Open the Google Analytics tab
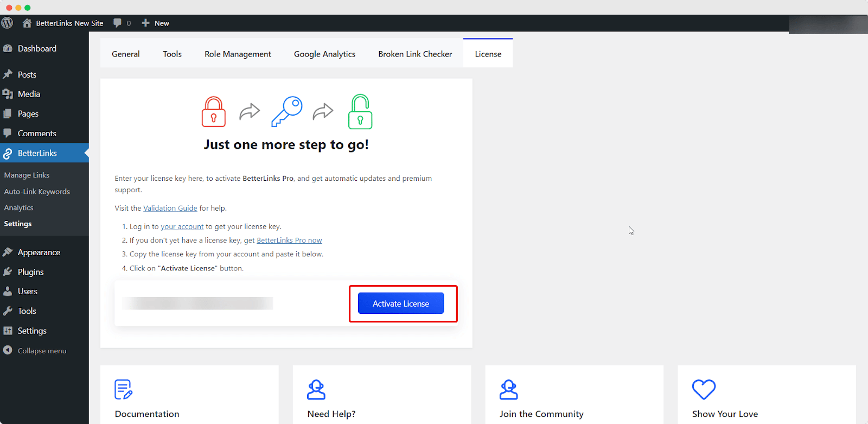This screenshot has width=868, height=424. (324, 54)
